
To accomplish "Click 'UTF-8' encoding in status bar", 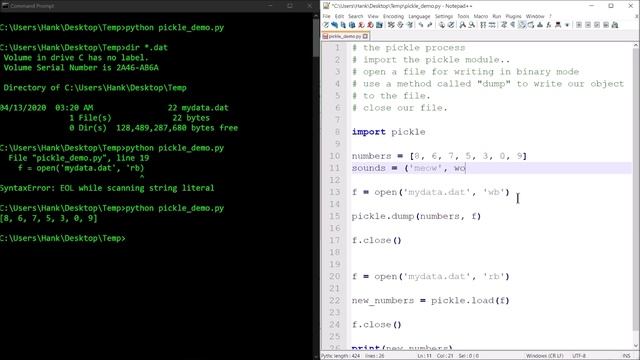I will pyautogui.click(x=579, y=356).
